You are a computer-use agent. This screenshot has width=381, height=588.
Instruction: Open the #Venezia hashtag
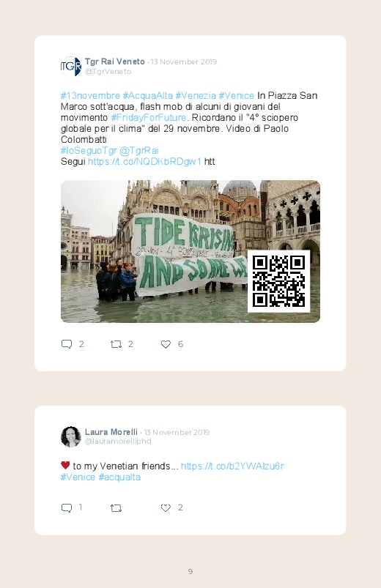point(196,96)
